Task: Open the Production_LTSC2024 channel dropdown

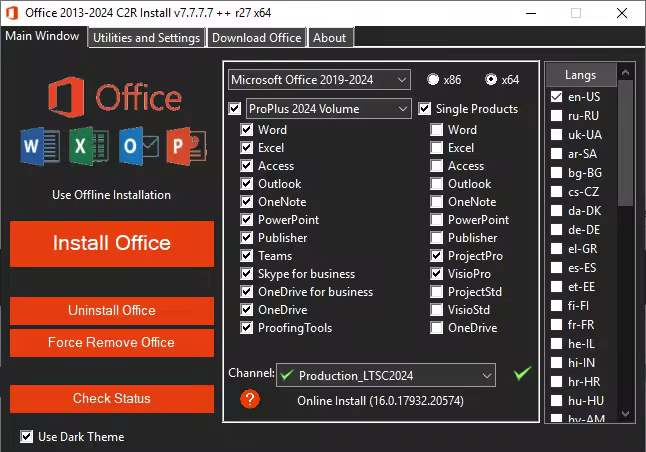Action: pyautogui.click(x=385, y=375)
